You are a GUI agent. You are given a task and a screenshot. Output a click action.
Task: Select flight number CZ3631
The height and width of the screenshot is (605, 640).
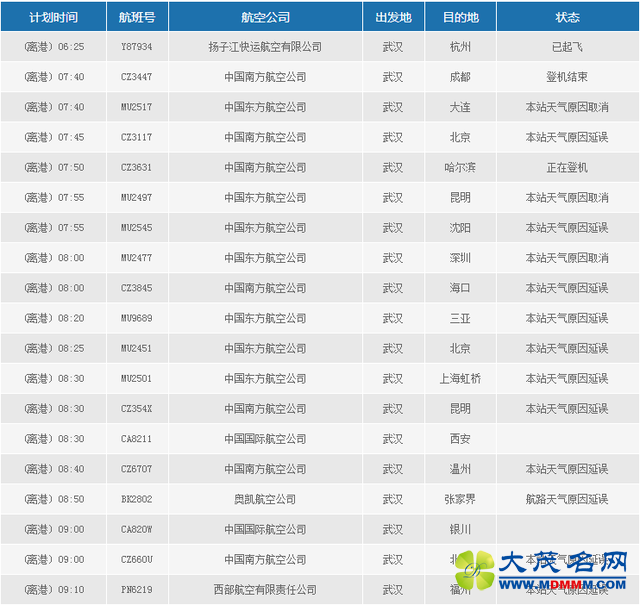point(137,168)
